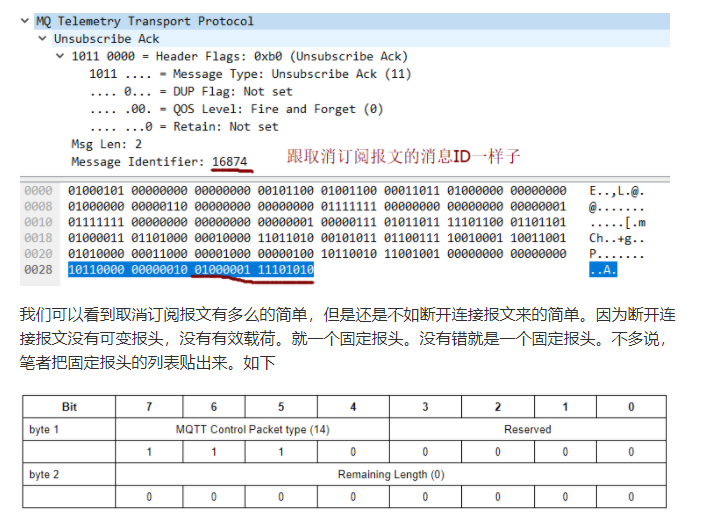Select QOS Level: Fire and Forget row
This screenshot has height=526, width=725.
click(x=236, y=109)
